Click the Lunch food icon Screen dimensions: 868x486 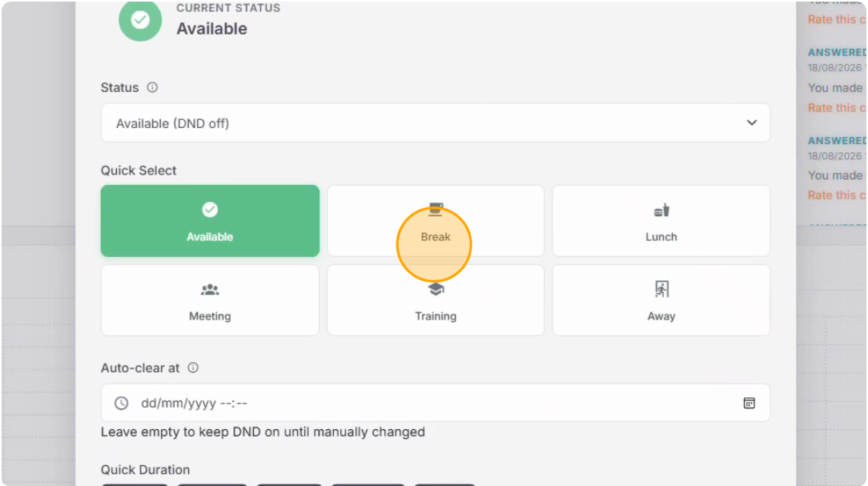(x=661, y=211)
